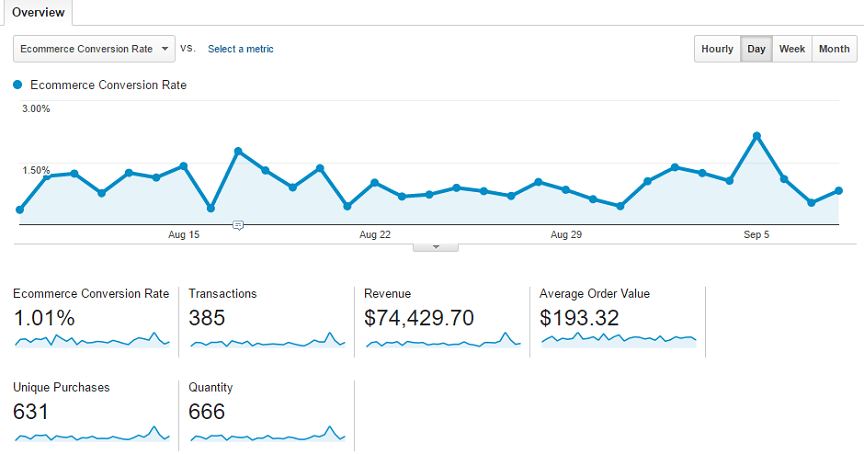Image resolution: width=864 pixels, height=454 pixels.
Task: Click the Quantity sparkline
Action: [267, 434]
